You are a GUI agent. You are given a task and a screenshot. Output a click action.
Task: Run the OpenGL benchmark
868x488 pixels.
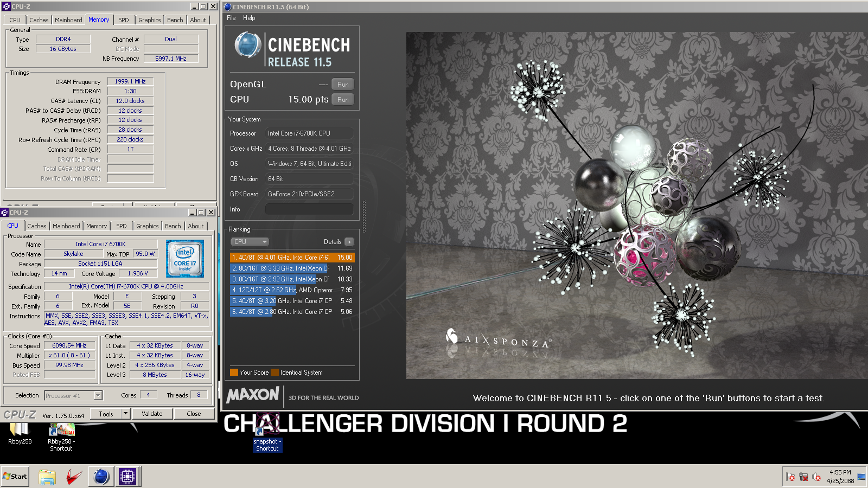(343, 84)
